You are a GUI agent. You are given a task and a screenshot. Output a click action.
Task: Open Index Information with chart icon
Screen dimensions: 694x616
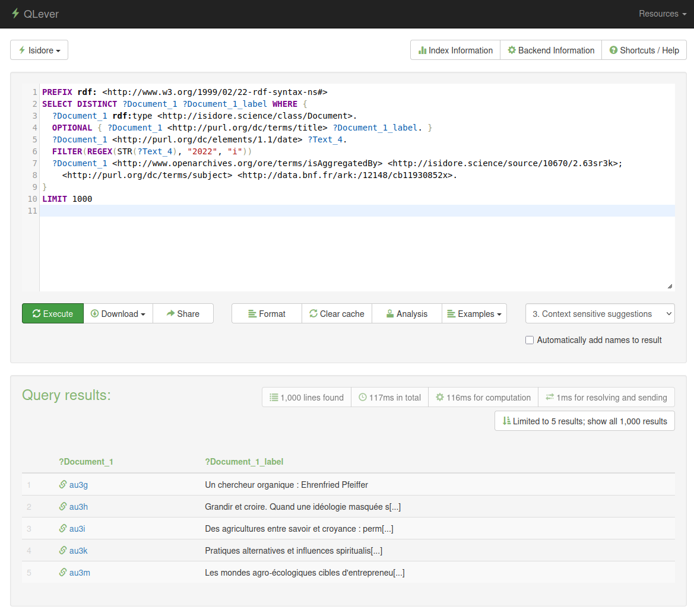(x=455, y=50)
